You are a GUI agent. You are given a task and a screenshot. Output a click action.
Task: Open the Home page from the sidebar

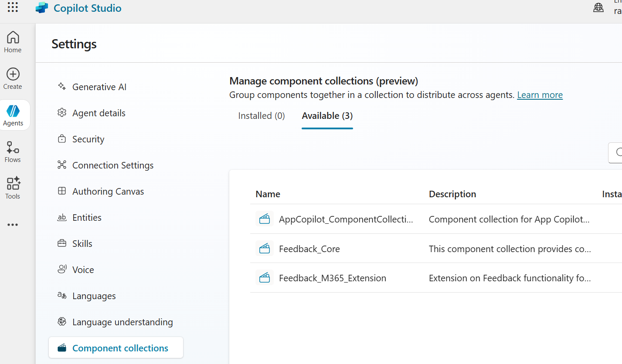click(x=12, y=41)
